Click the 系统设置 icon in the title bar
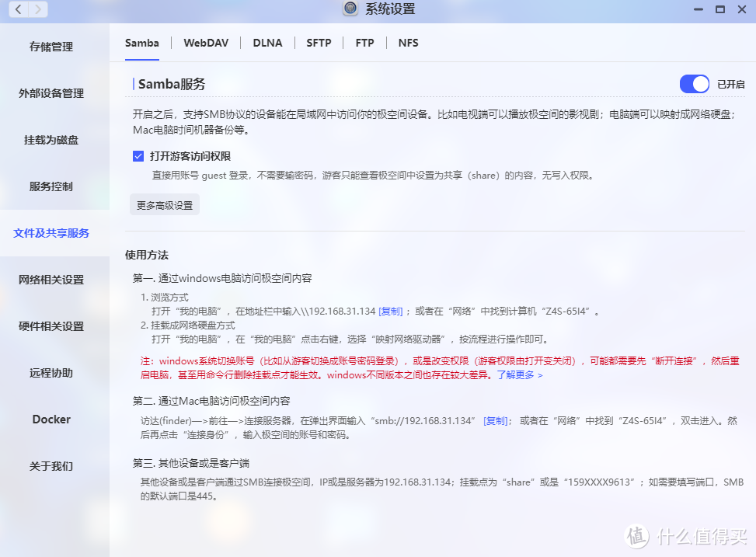 click(x=349, y=9)
